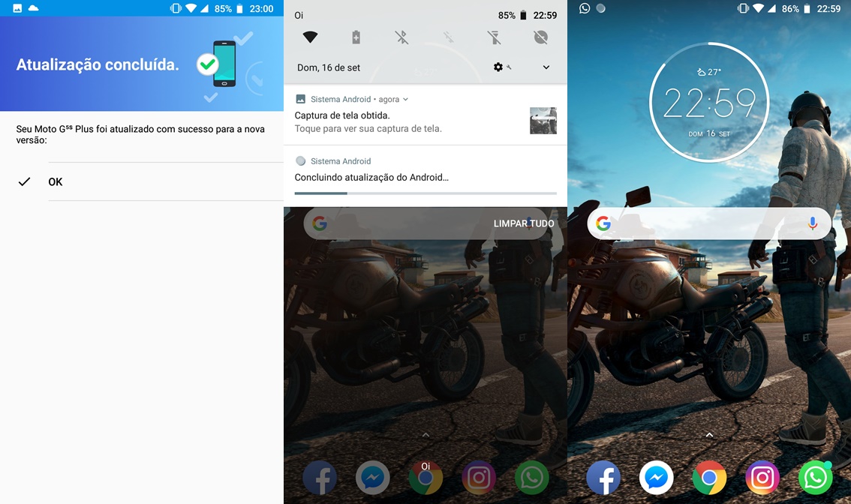Click 'Concluindo atualização do Android…' notification

[371, 178]
